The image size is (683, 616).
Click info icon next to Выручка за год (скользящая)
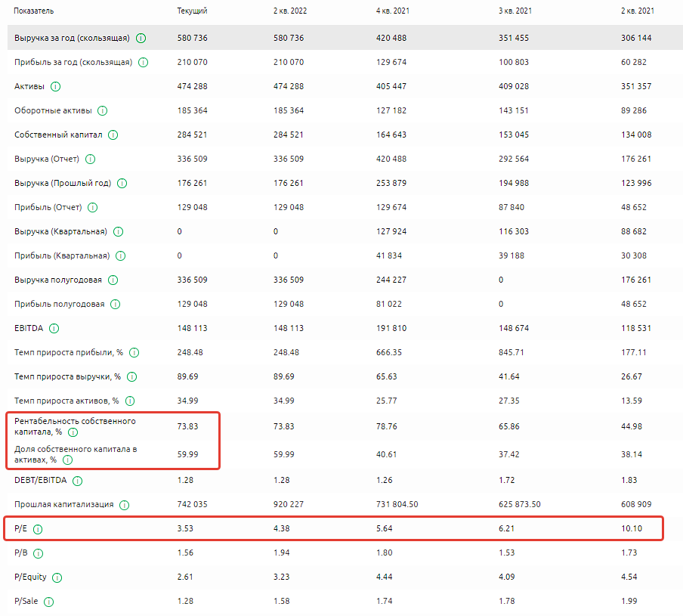point(141,38)
